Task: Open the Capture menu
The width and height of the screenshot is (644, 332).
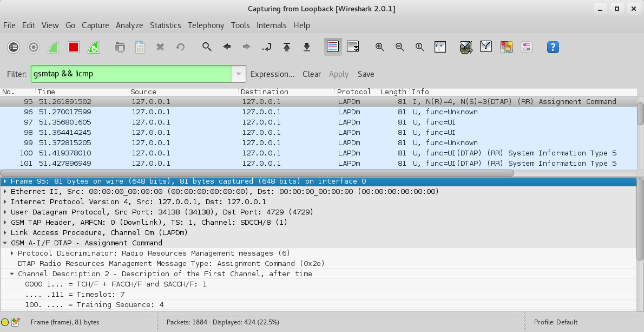Action: (x=95, y=25)
